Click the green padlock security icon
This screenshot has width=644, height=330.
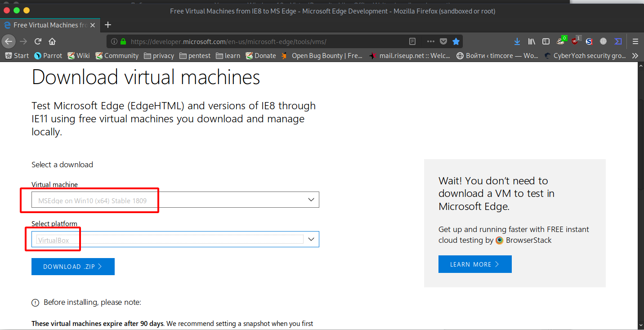coord(123,41)
